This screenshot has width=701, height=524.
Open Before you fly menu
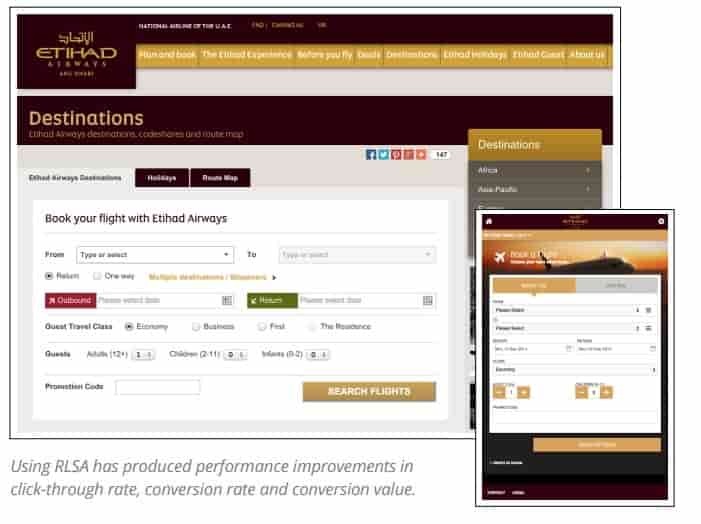click(325, 55)
